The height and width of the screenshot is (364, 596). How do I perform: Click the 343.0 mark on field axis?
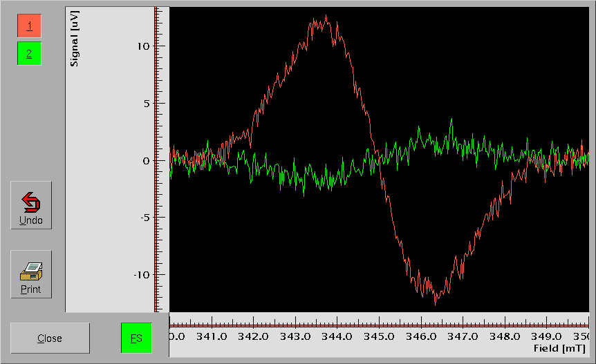tap(295, 336)
